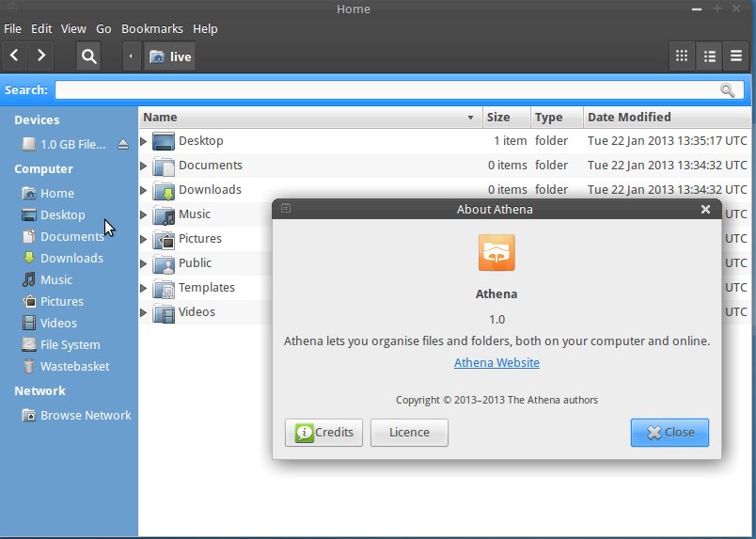Eject the 1.0 GB File device

pos(123,144)
